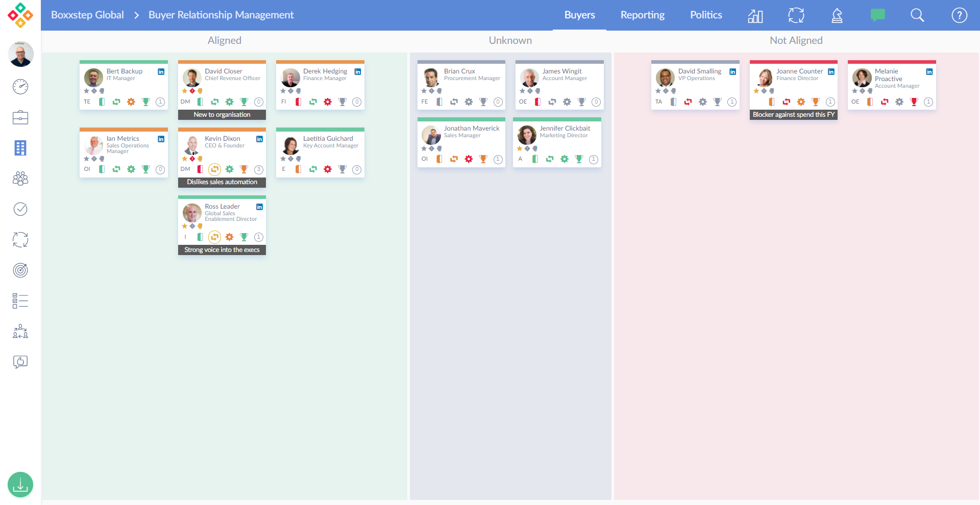Click Joanne Counter's profile photo
The width and height of the screenshot is (980, 505).
coord(765,78)
